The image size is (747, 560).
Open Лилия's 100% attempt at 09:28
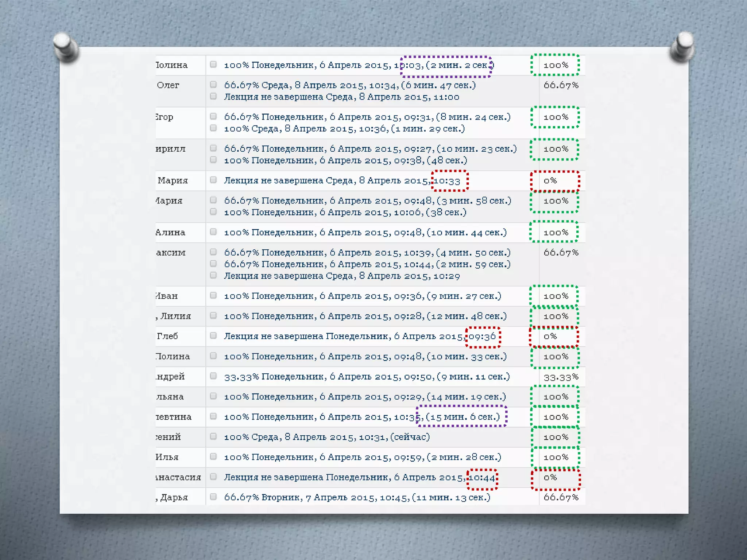(x=365, y=316)
